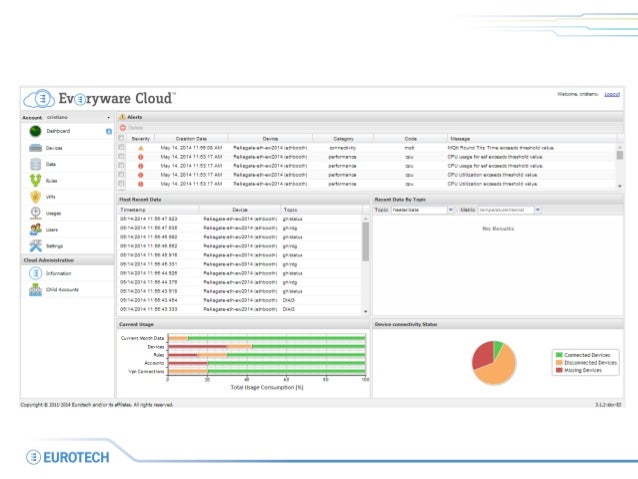Click the Current Usage panel title
The height and width of the screenshot is (479, 638).
[x=136, y=324]
